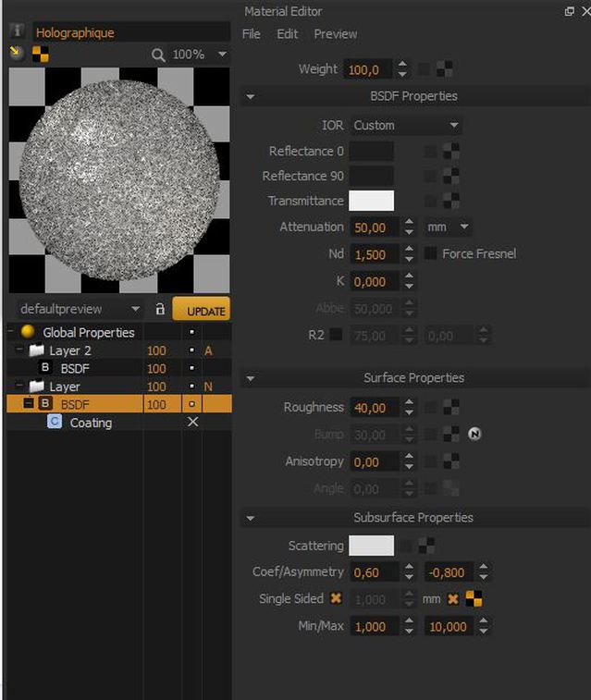Collapse the BSDF Properties section
591x700 pixels.
coord(251,96)
